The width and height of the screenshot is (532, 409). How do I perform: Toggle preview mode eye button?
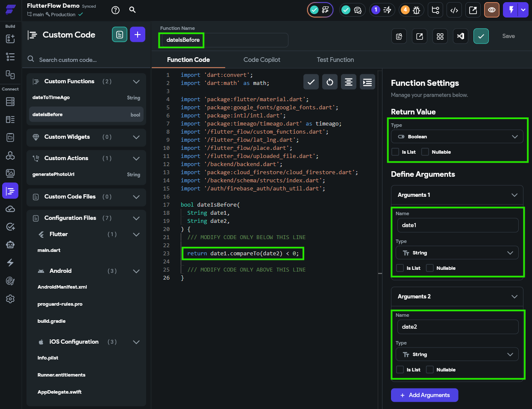492,10
